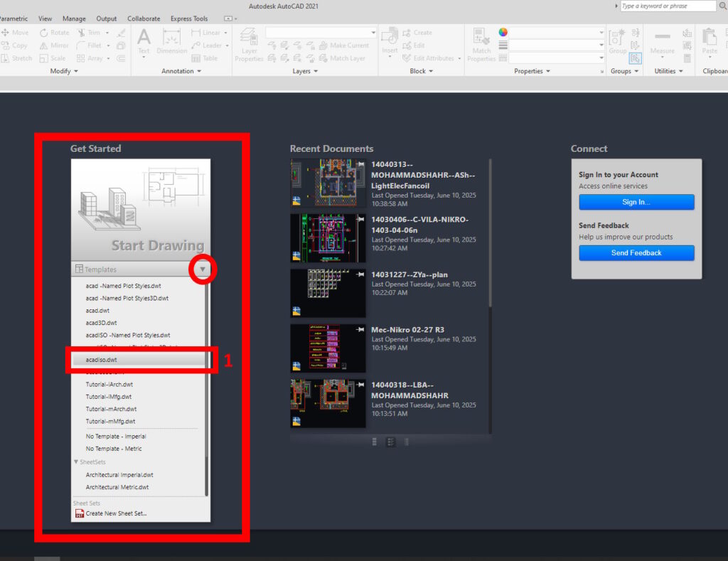Click the Send Feedback button

coord(636,253)
